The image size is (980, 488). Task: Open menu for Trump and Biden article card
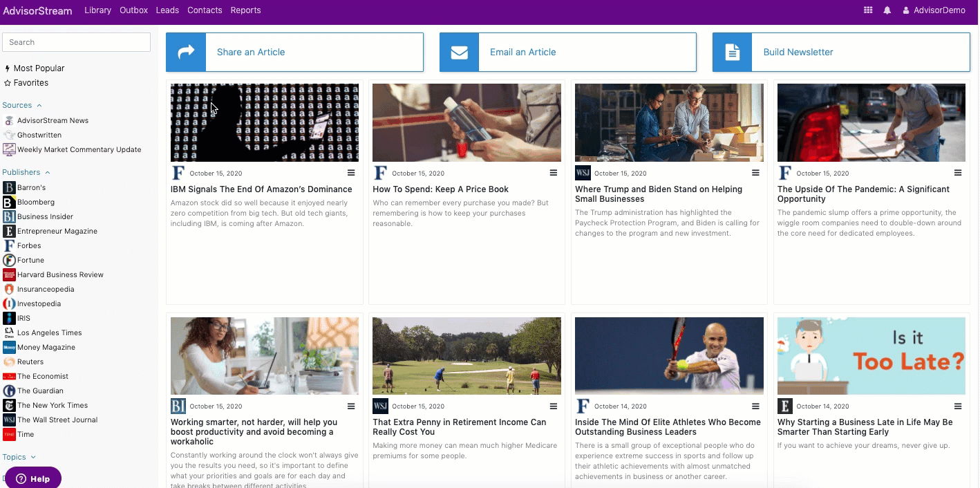[x=755, y=173]
